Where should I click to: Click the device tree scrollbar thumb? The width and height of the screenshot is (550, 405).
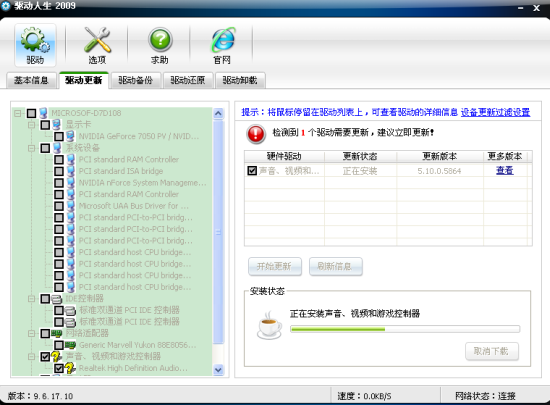[218, 232]
